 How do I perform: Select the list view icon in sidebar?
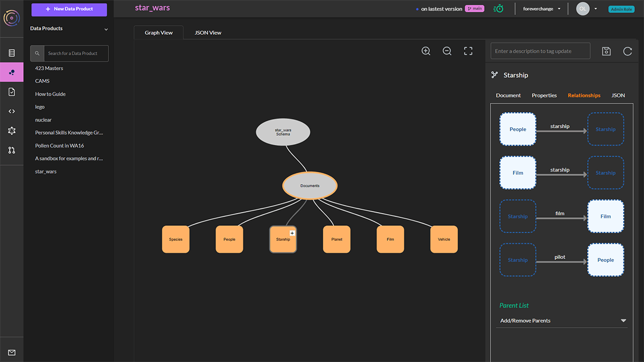click(x=12, y=53)
